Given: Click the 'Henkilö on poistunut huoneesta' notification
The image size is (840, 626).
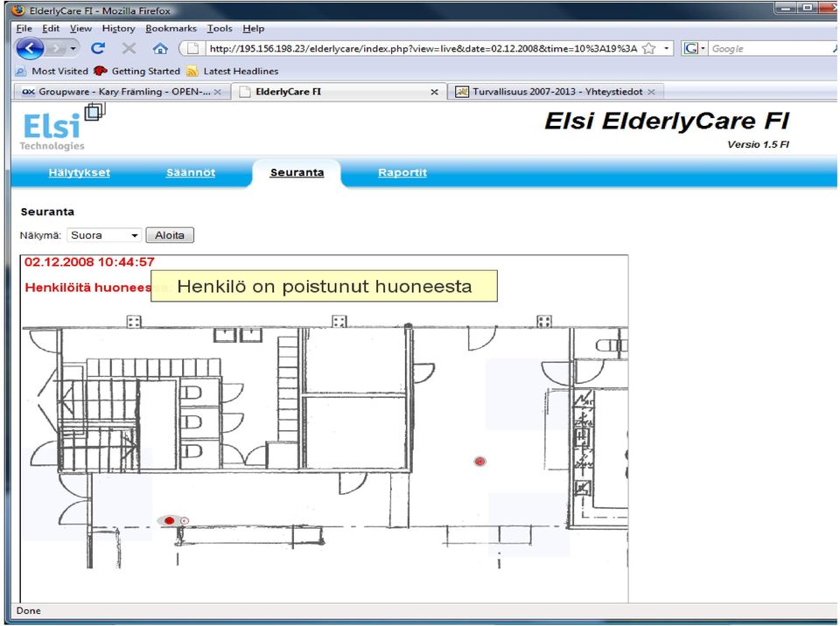Looking at the screenshot, I should pos(324,286).
